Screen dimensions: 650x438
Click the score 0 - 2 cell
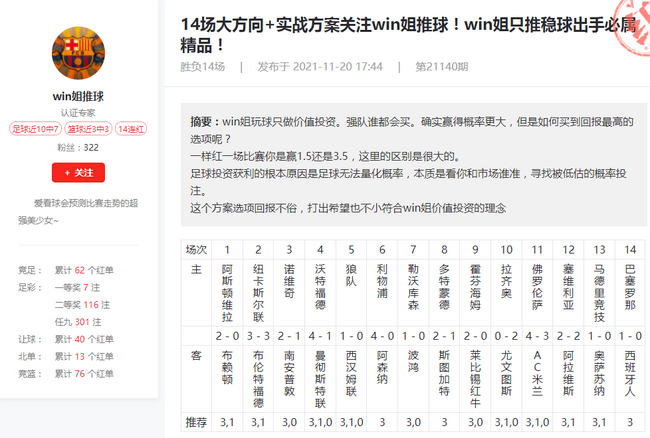click(507, 336)
